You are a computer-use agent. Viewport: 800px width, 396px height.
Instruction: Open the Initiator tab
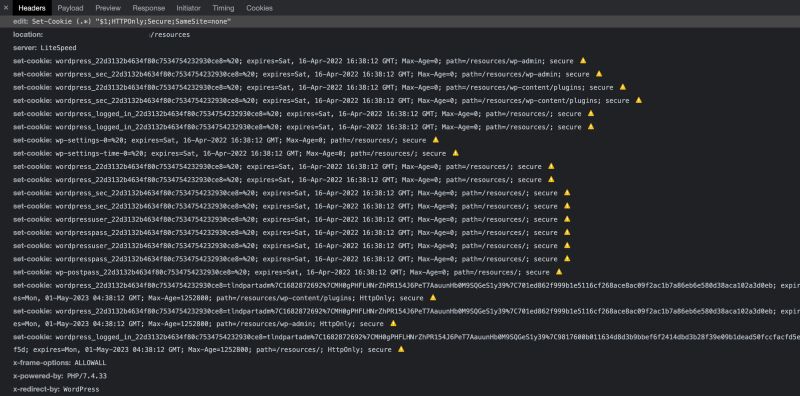coord(188,8)
